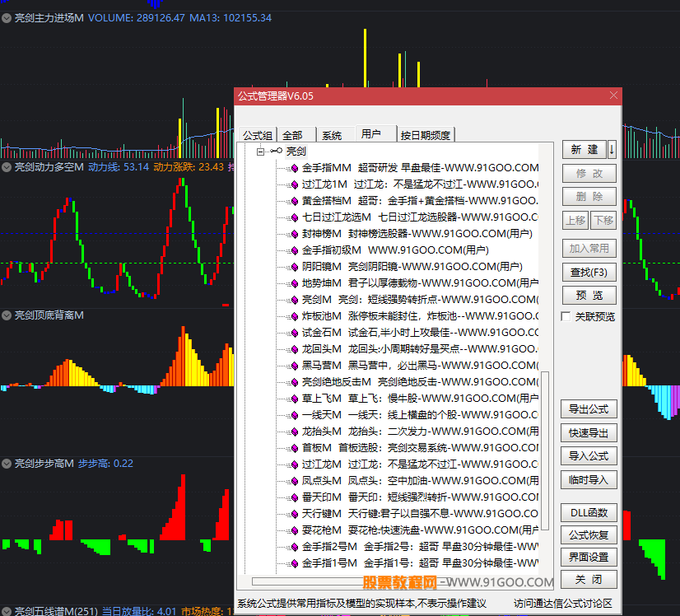Open the arrow dropdown beside 新建
The width and height of the screenshot is (680, 616).
pos(612,150)
